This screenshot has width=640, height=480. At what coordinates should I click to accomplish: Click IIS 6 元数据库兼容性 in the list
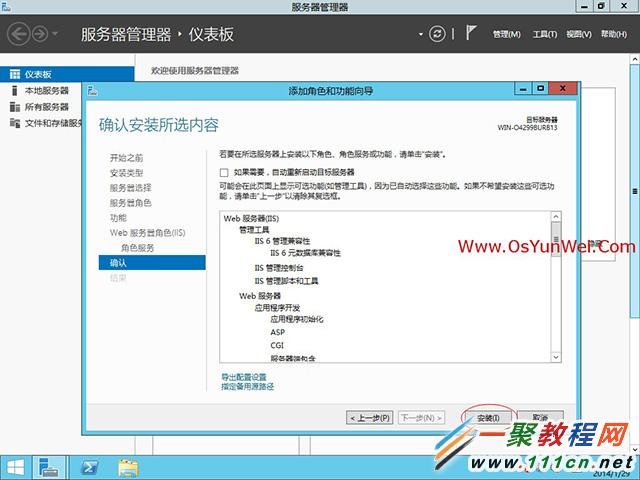305,253
